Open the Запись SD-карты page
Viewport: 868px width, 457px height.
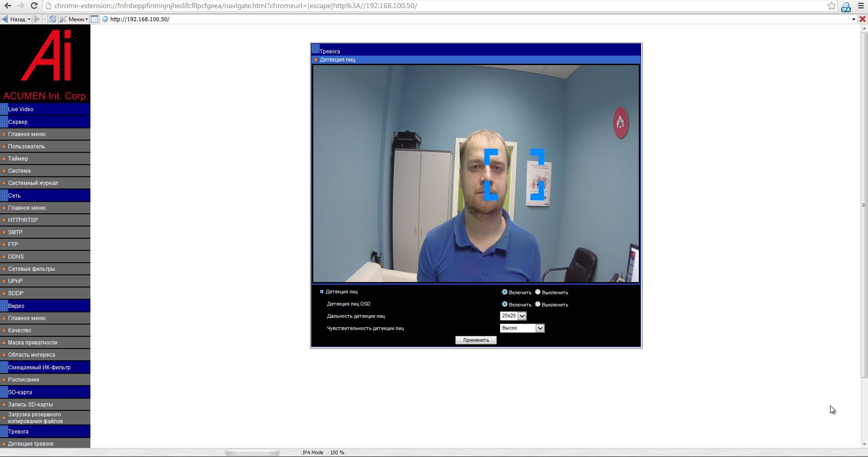(x=45, y=405)
